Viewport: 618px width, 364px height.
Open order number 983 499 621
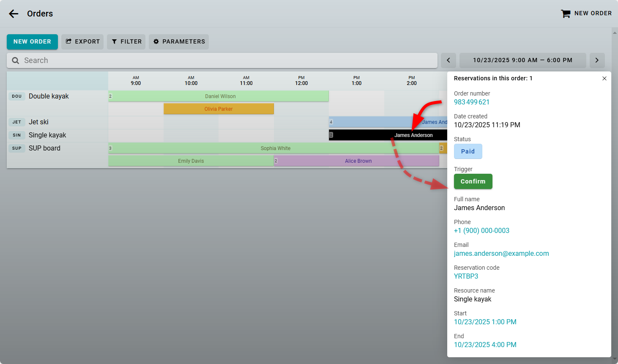point(471,102)
